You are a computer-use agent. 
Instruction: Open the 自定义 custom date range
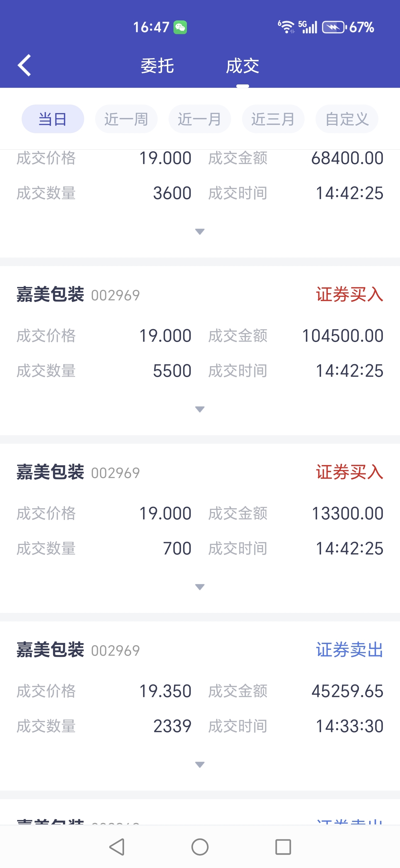click(x=346, y=119)
